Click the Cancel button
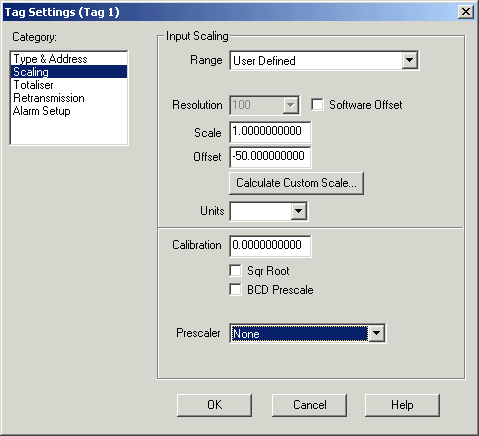Screen dimensions: 479x436 pos(309,405)
